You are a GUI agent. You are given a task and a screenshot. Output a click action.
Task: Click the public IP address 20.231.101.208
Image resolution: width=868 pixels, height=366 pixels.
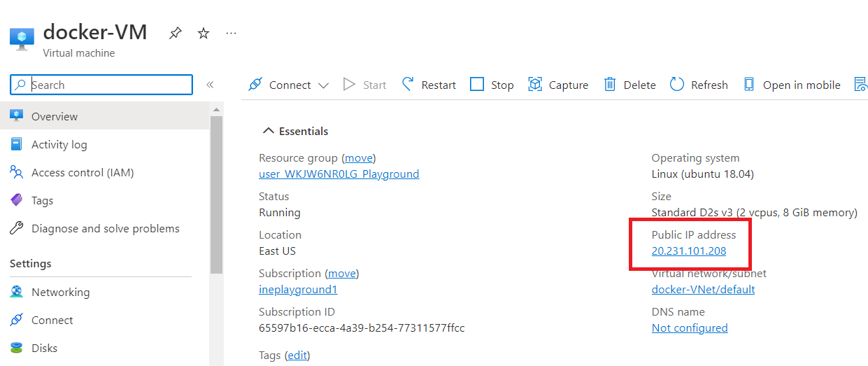(x=688, y=251)
